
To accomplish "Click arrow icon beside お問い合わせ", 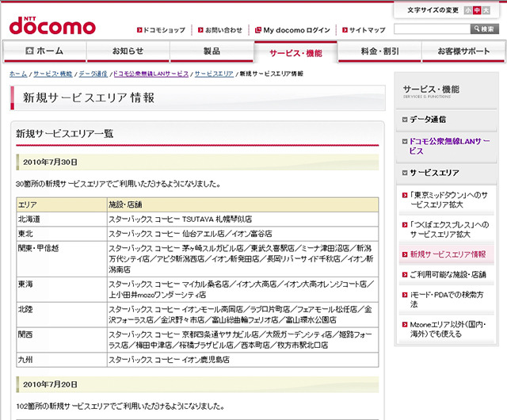I will coord(200,30).
